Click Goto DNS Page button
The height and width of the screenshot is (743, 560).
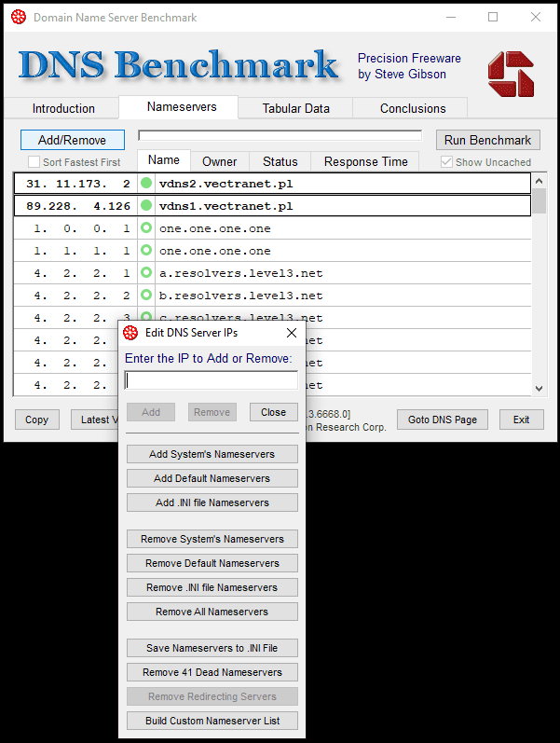442,420
